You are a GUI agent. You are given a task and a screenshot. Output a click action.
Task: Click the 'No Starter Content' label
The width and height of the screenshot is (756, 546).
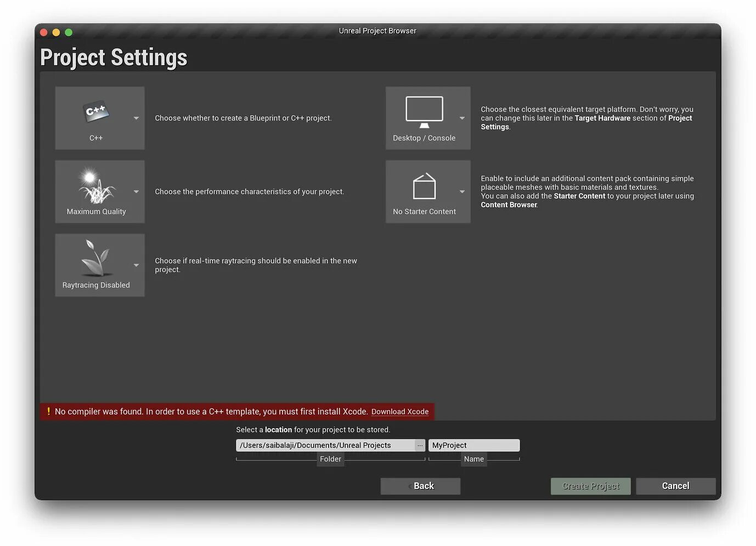pos(424,212)
